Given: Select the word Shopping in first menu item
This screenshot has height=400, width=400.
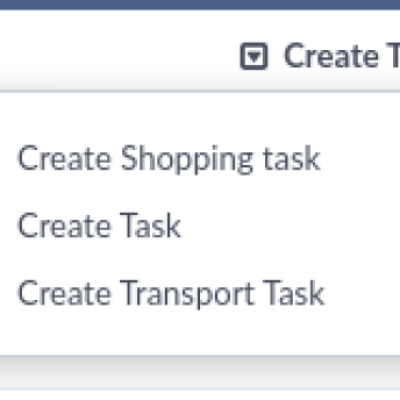Looking at the screenshot, I should [187, 159].
